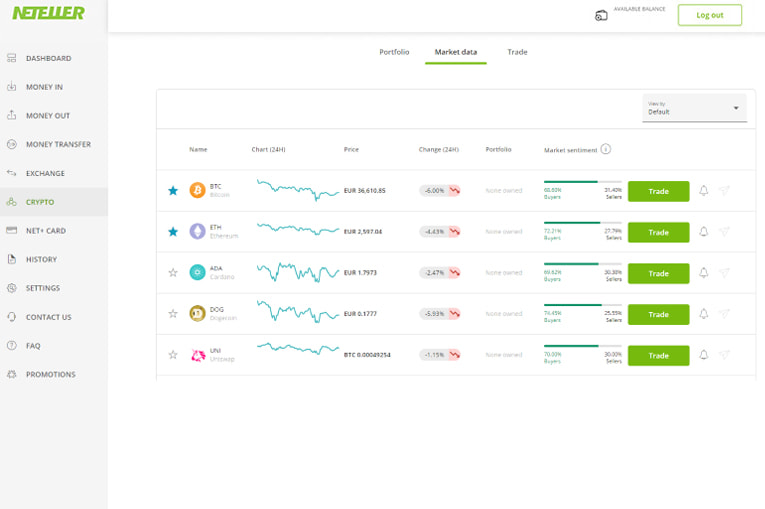Open Dashboard from sidebar

[x=48, y=58]
